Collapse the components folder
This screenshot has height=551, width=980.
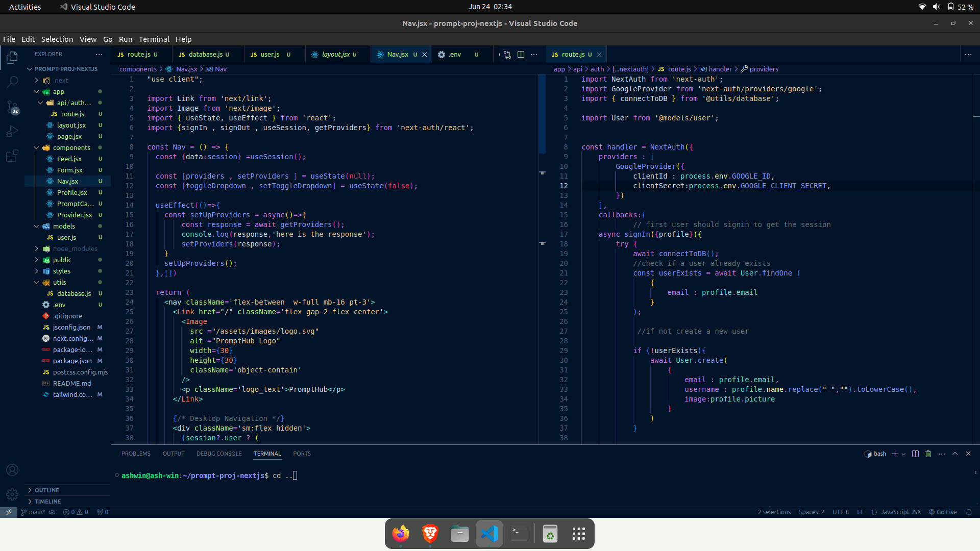37,147
